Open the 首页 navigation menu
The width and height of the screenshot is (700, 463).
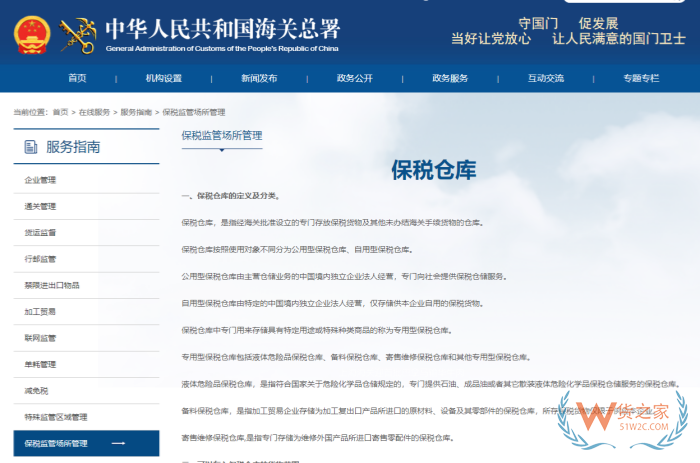77,78
